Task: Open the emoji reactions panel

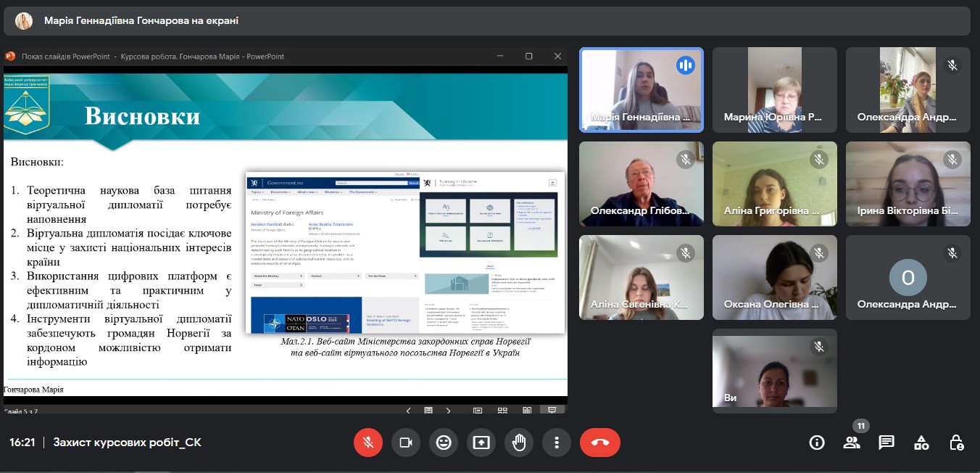Action: pos(444,443)
